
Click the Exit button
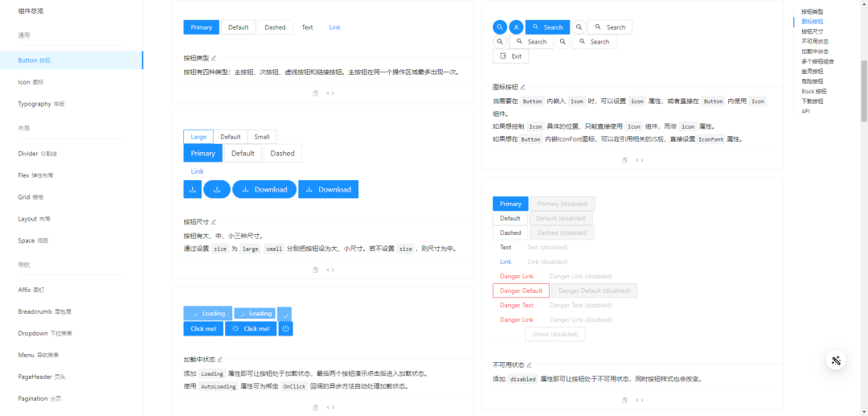click(510, 56)
